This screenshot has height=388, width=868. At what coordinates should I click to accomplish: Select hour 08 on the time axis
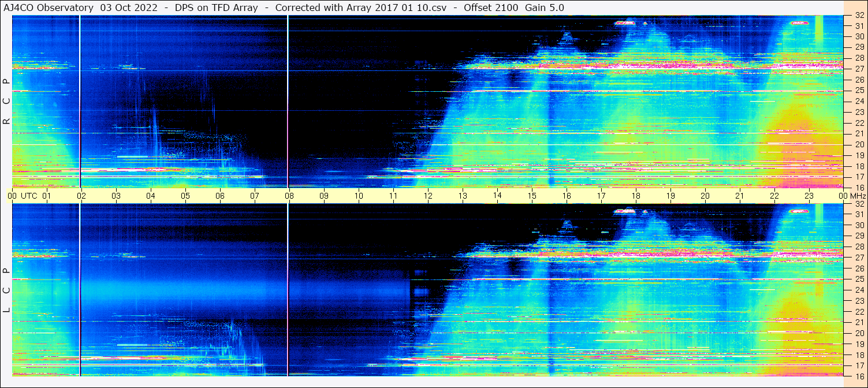(x=289, y=196)
